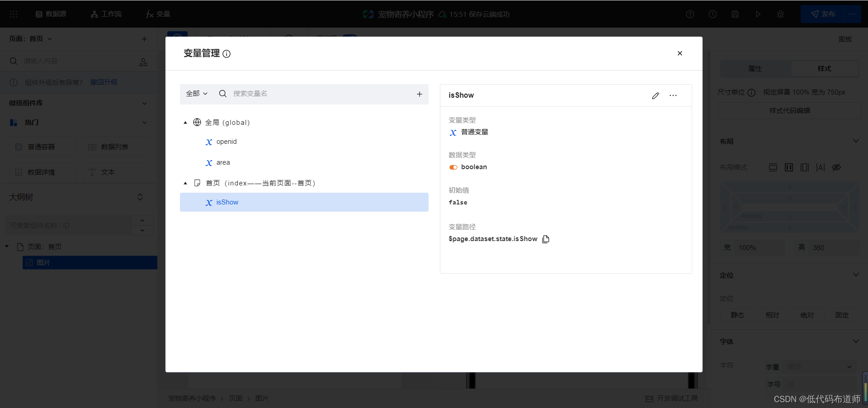Screen dimensions: 868x408
Task: Collapse the 全局 (global) tree node
Action: pos(185,123)
